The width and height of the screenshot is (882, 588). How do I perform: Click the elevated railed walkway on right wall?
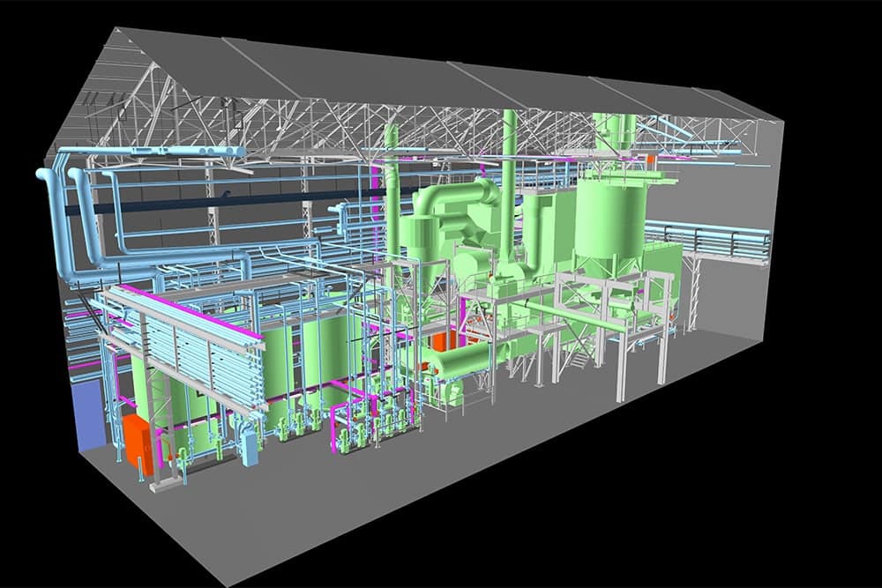[x=707, y=241]
